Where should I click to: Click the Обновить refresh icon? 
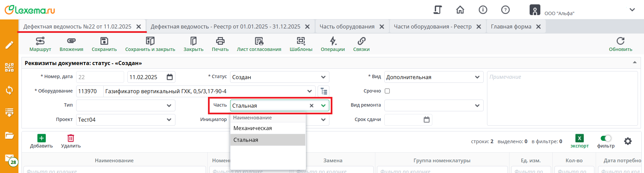(621, 41)
